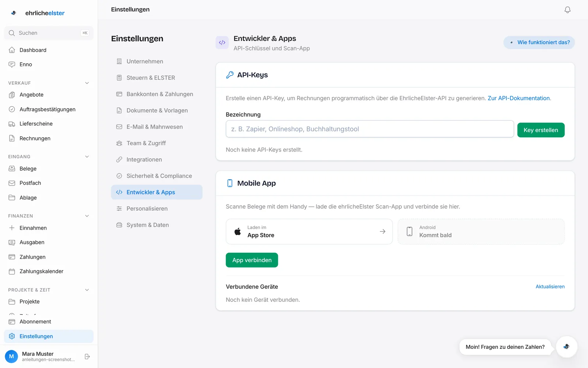588x368 pixels.
Task: Click Aktualisieren for connected devices
Action: [x=550, y=287]
